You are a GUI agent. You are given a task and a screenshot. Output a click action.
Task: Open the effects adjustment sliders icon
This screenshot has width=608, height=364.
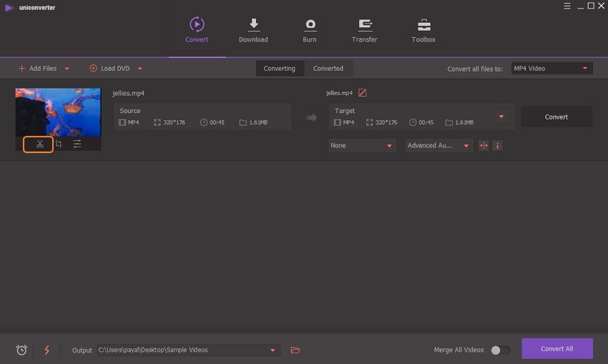point(77,144)
